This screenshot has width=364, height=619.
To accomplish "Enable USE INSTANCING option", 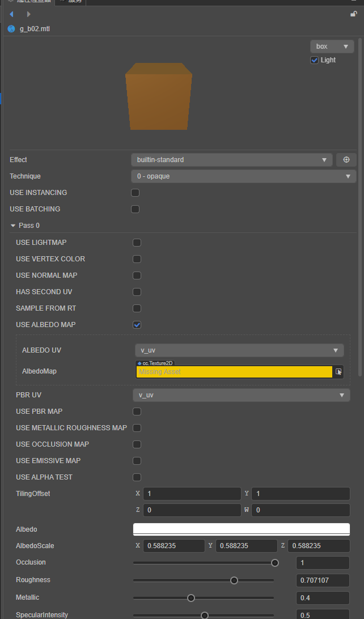I will pos(136,193).
